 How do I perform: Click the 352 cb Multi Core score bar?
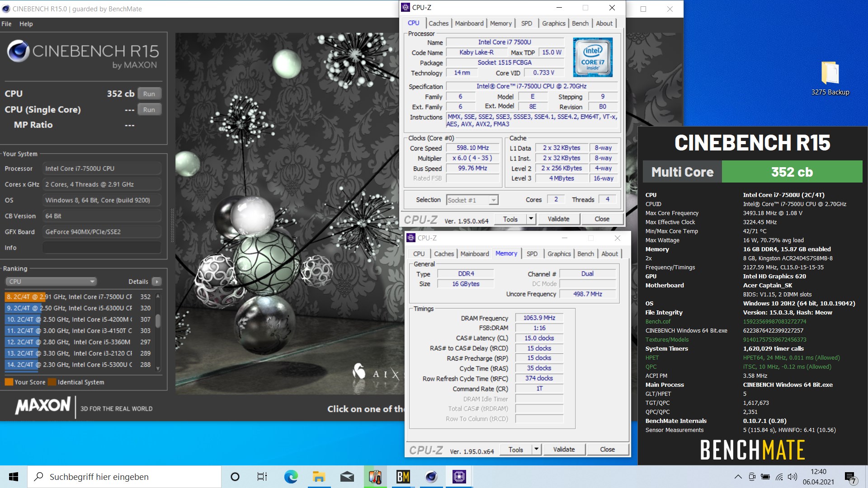[792, 172]
